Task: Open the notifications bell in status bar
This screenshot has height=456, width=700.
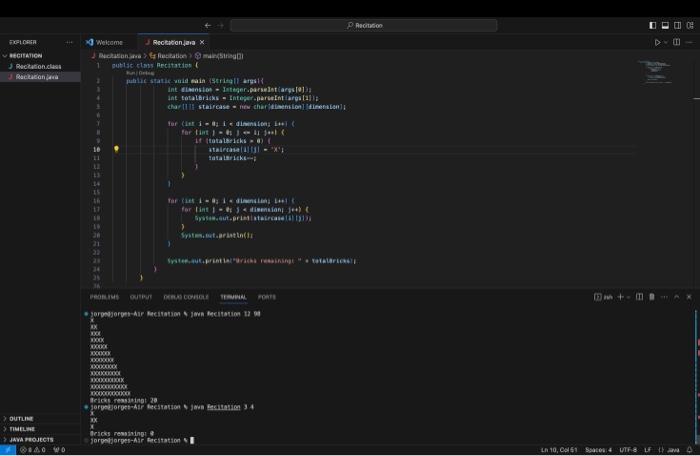Action: pos(689,450)
